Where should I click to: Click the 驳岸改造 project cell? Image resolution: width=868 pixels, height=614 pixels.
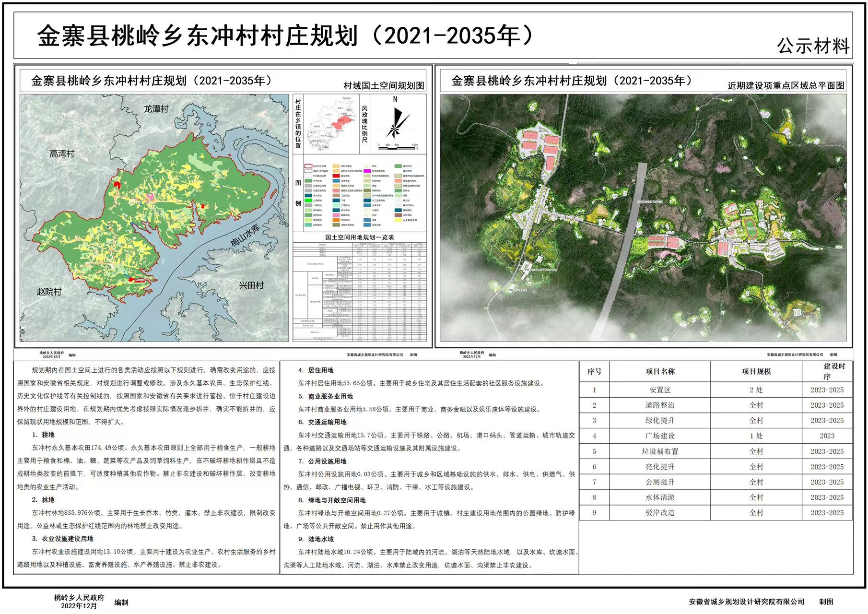tap(660, 513)
